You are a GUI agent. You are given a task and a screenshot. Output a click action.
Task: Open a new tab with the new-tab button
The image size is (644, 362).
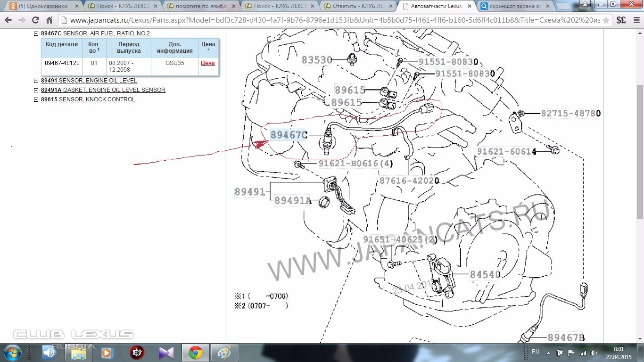[x=563, y=7]
